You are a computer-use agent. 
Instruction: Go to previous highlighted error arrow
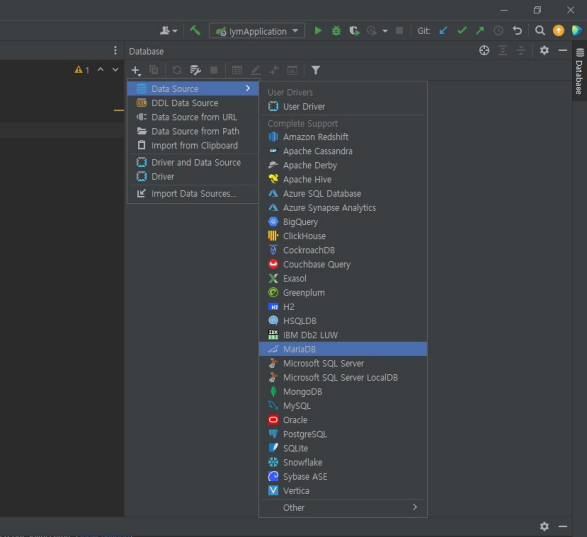click(x=100, y=70)
